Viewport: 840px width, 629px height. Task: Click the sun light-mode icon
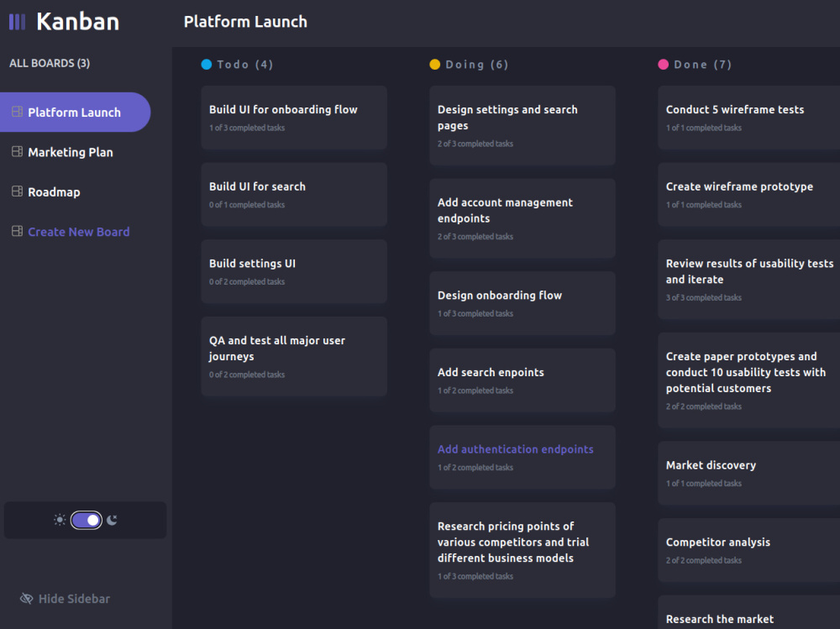(60, 520)
